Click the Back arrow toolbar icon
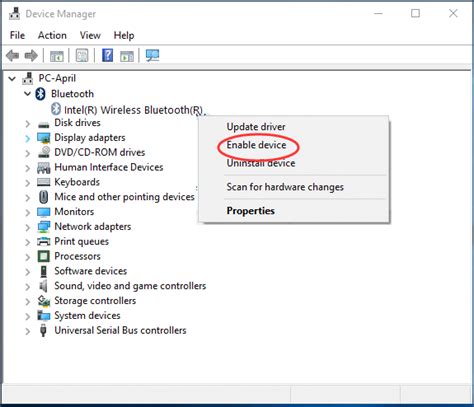The width and height of the screenshot is (474, 407). (x=13, y=55)
